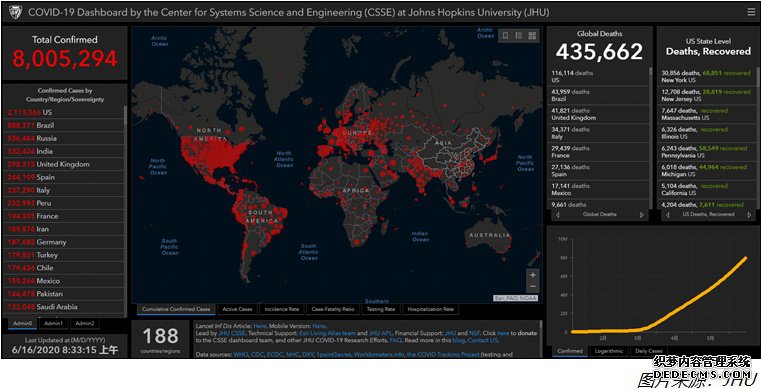Screen dimensions: 762x389
Task: Open the basemap gallery grid icon
Action: pos(532,35)
